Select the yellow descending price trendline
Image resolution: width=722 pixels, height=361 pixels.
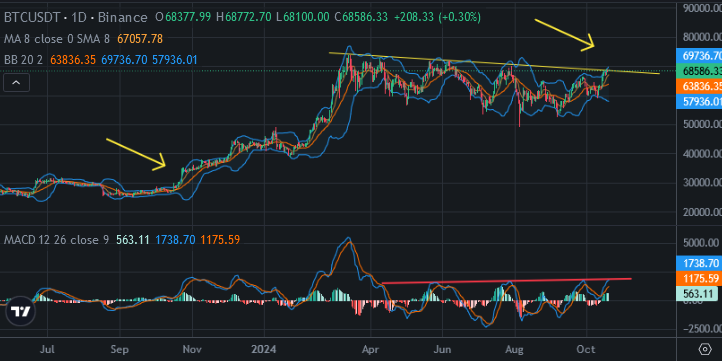coord(494,63)
